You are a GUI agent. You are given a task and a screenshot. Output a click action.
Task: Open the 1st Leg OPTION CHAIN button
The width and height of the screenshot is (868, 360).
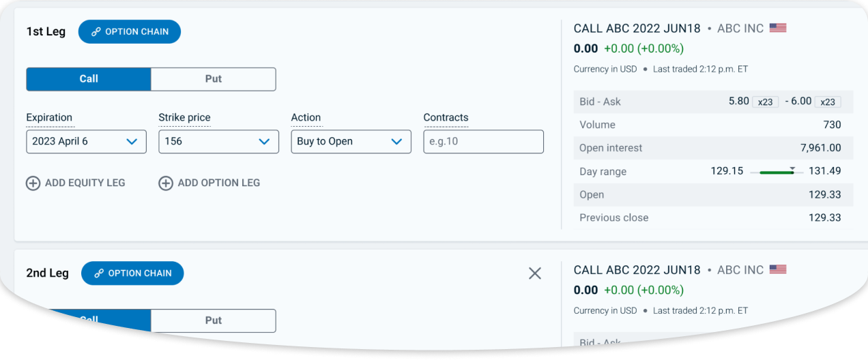[130, 32]
